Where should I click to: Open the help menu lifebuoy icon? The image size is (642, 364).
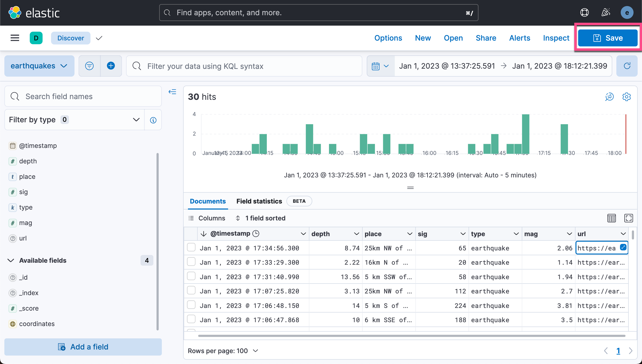pos(584,13)
